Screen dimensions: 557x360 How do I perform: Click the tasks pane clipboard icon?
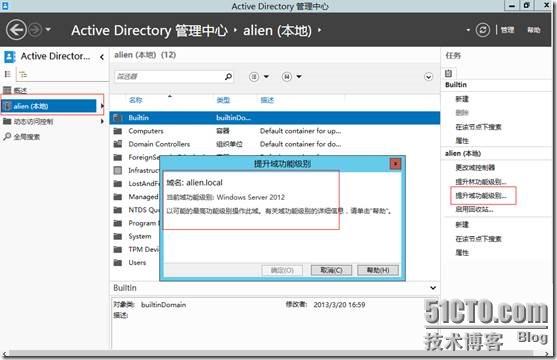point(448,73)
